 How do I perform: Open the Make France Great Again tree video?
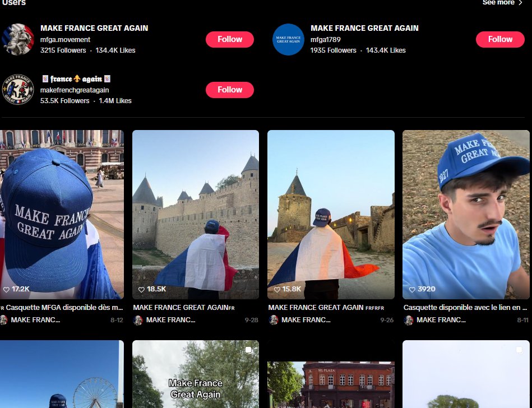point(196,374)
